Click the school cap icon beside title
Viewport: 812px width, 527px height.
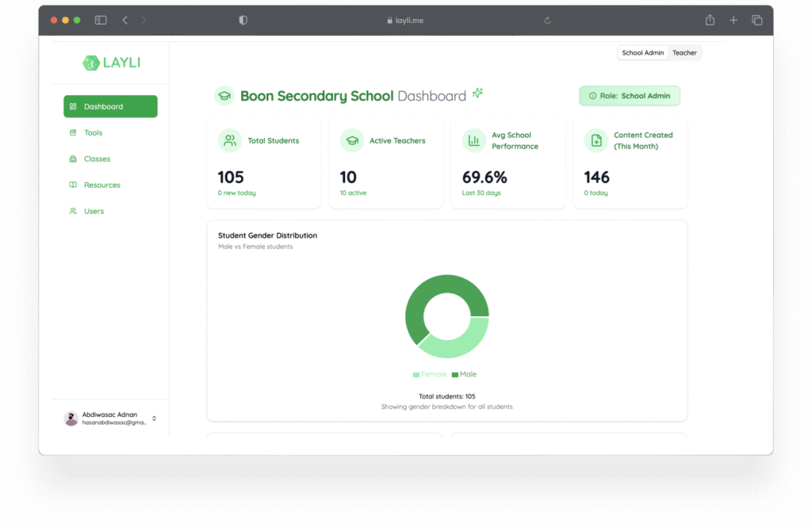point(224,96)
